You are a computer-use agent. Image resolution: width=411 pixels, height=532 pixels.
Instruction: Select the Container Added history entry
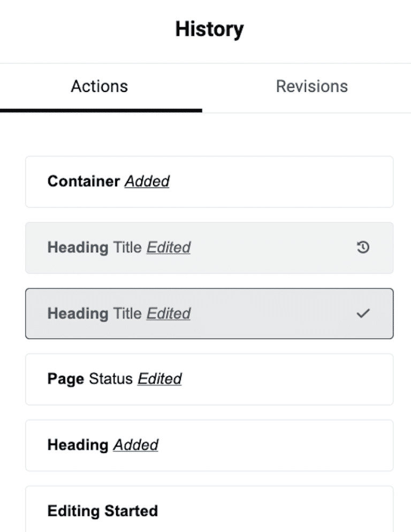point(209,181)
